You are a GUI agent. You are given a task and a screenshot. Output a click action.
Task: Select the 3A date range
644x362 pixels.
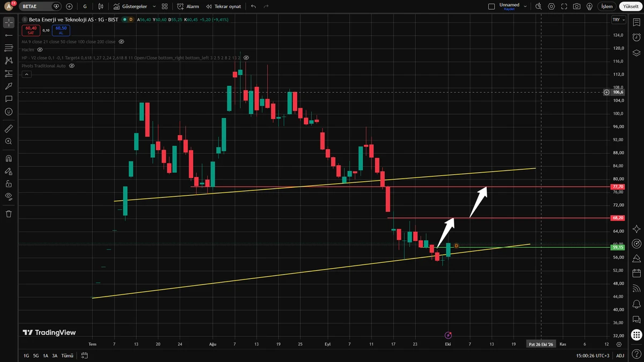click(x=55, y=356)
